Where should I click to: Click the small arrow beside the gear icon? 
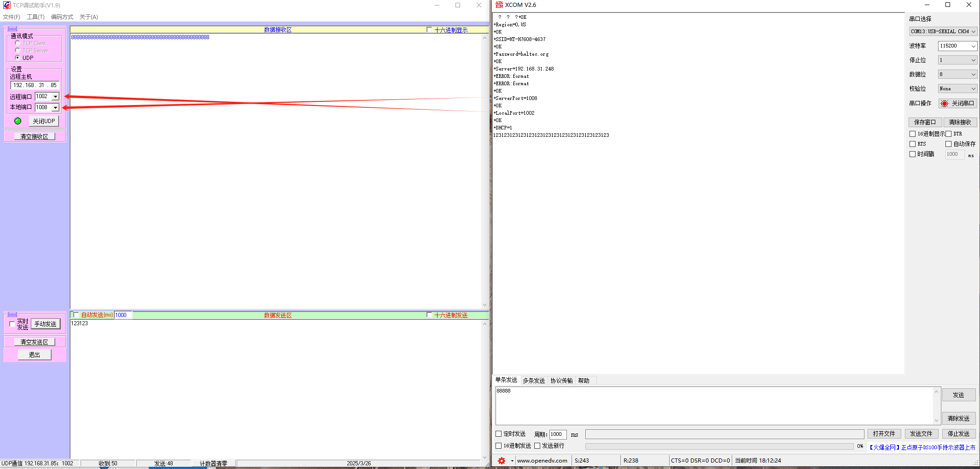[512, 461]
